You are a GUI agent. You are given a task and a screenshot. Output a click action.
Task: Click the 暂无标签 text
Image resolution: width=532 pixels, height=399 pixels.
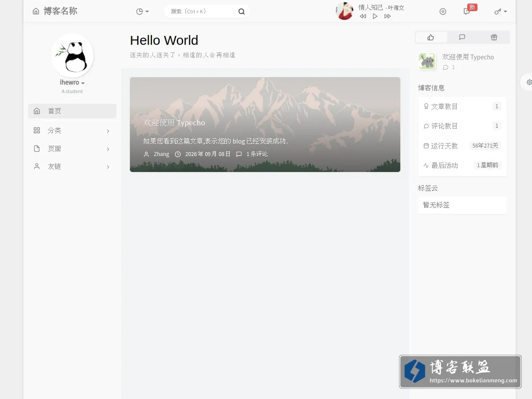click(x=436, y=205)
